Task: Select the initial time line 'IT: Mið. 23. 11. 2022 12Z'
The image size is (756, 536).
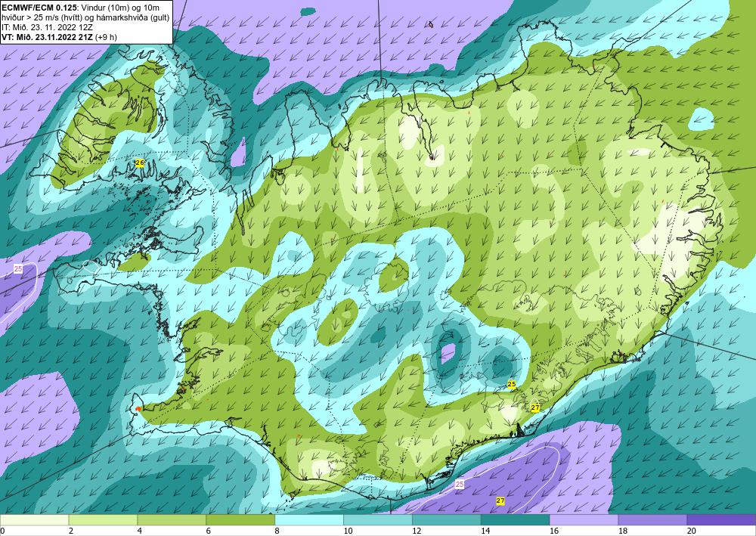Action: (x=47, y=27)
